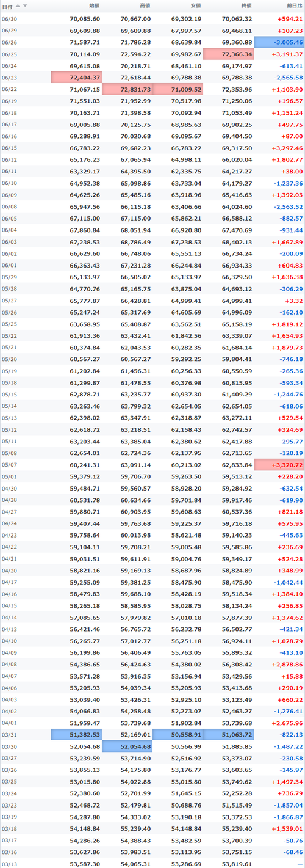Screen dimensions: 305x868
Task: Select low price 57,010.18
Action: [186, 618]
